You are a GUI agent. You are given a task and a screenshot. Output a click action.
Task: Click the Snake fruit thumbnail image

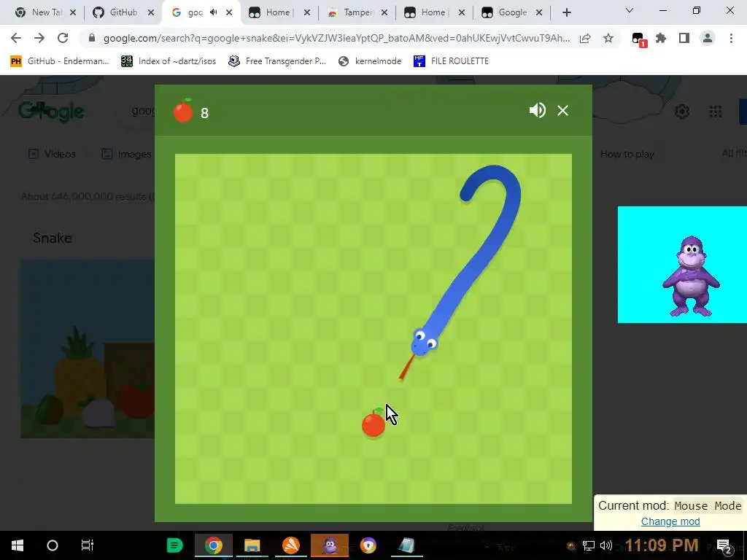88,349
